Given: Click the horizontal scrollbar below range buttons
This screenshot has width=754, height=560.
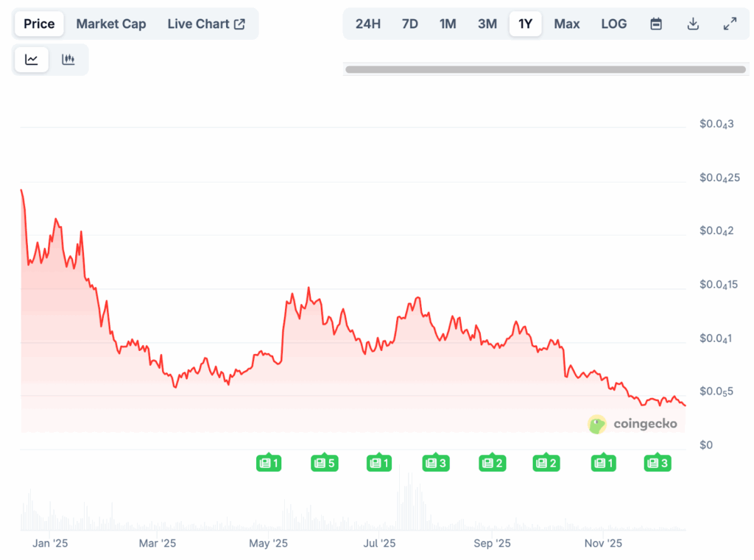Looking at the screenshot, I should point(545,69).
